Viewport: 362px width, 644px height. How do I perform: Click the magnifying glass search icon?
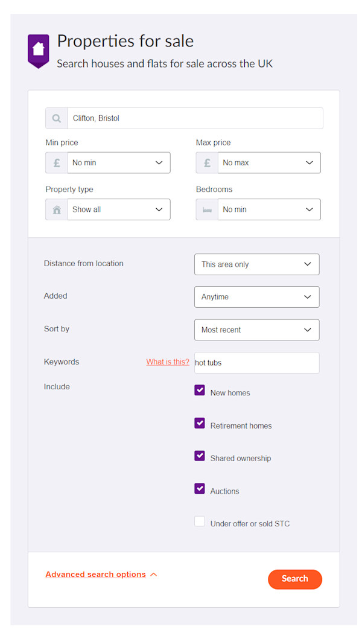click(x=57, y=118)
